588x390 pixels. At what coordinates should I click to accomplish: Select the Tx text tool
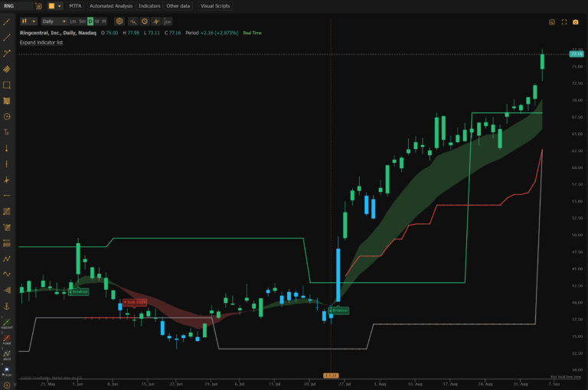pos(6,132)
